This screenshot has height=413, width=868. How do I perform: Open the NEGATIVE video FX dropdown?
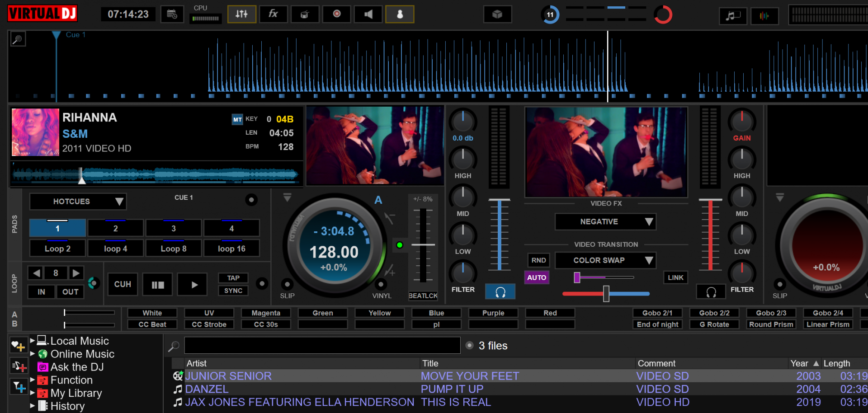605,221
